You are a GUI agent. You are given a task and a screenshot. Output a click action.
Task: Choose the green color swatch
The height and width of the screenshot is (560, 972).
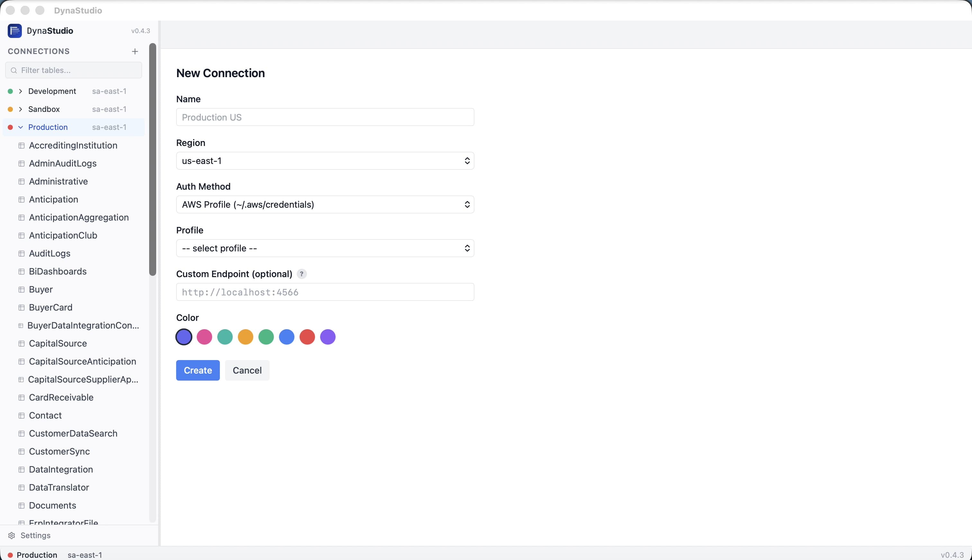point(266,337)
